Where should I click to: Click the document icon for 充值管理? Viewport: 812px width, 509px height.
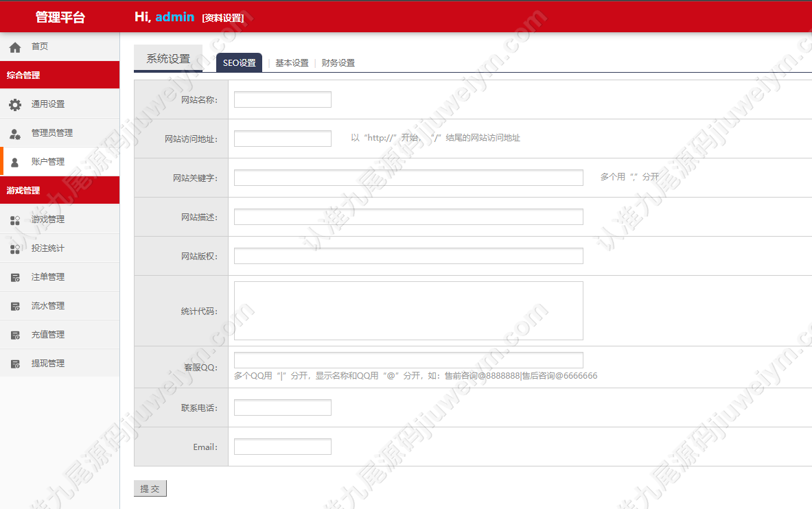pyautogui.click(x=16, y=335)
